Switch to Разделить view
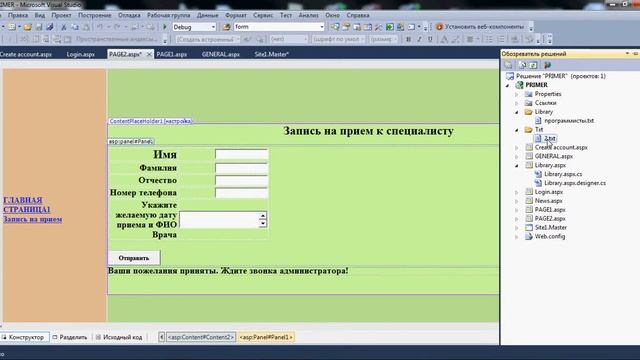640x360 pixels. click(70, 338)
